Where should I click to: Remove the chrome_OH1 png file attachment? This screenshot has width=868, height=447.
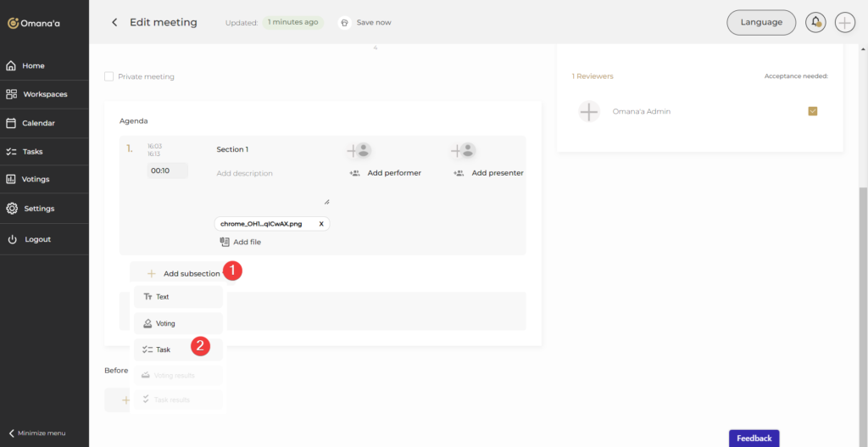[x=321, y=224]
